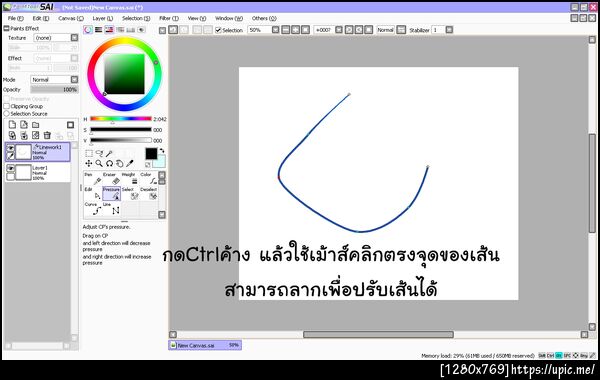This screenshot has width=600, height=380.
Task: Toggle the Selection checkbox in toolbar
Action: (218, 30)
